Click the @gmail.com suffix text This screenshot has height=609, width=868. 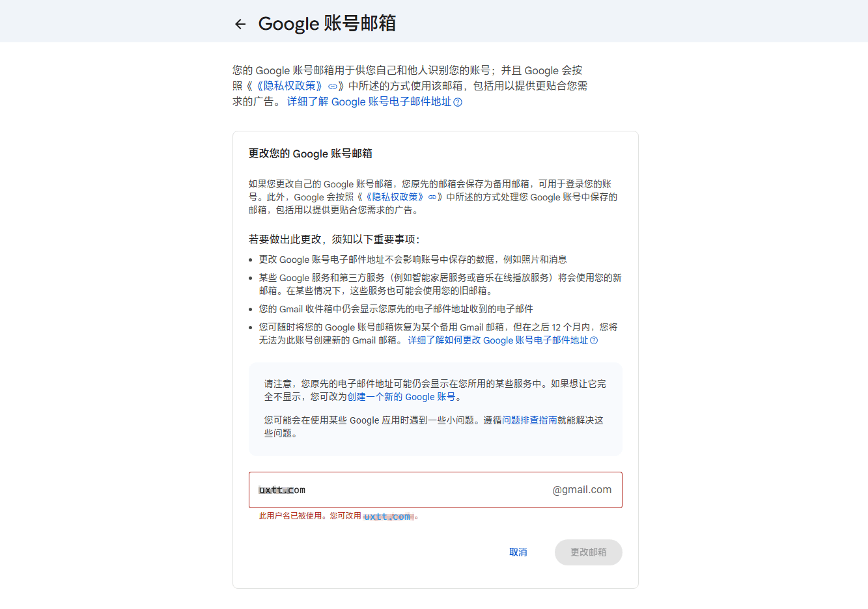(582, 490)
